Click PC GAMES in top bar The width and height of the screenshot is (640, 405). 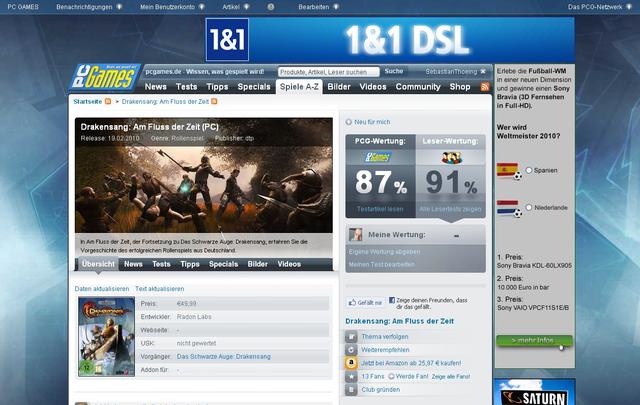coord(23,7)
